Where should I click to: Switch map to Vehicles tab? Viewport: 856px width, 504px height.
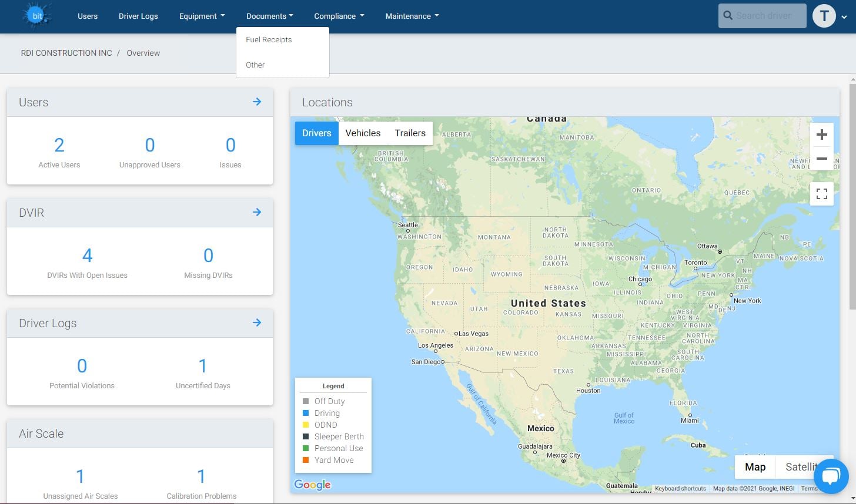pos(363,133)
